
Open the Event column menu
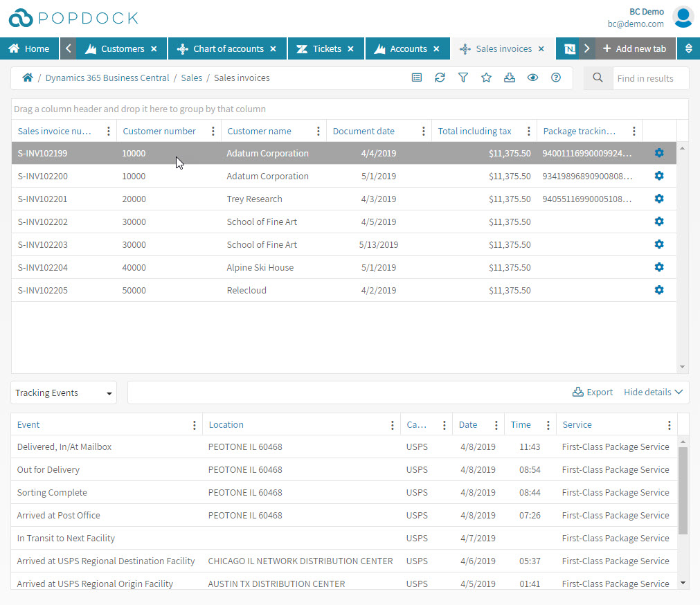point(194,425)
